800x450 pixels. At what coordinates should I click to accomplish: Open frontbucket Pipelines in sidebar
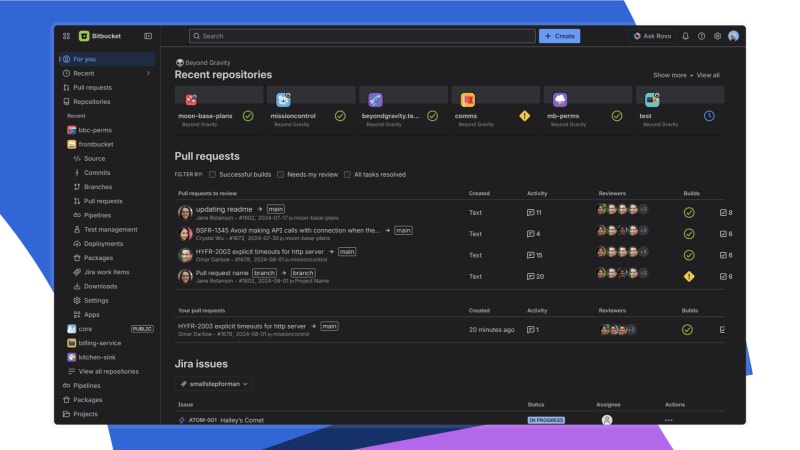click(x=97, y=215)
